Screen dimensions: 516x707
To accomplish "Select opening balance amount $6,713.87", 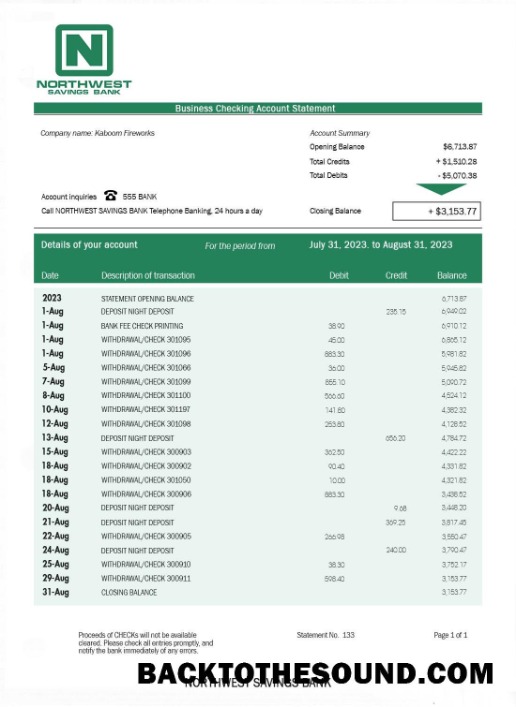I will coord(460,147).
